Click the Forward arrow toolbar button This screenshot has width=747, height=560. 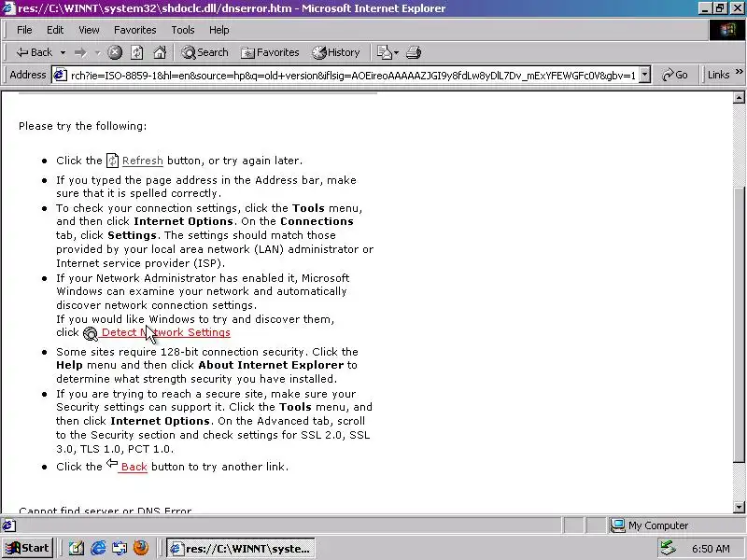tap(80, 52)
